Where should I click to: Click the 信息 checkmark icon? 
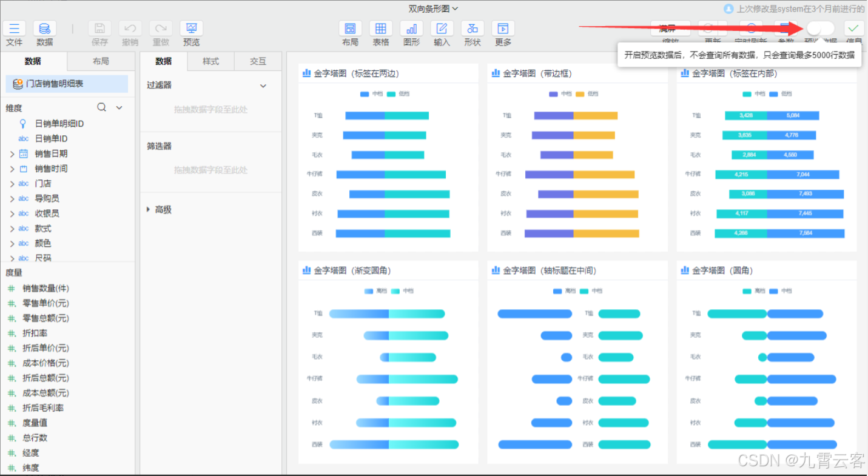[854, 28]
